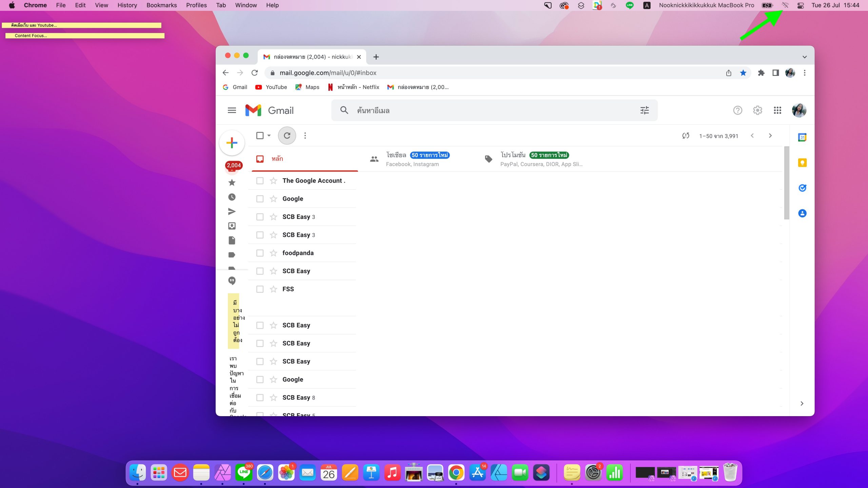Open the Chrome tab search chevron
Screen dimensions: 868x488
pos(804,57)
